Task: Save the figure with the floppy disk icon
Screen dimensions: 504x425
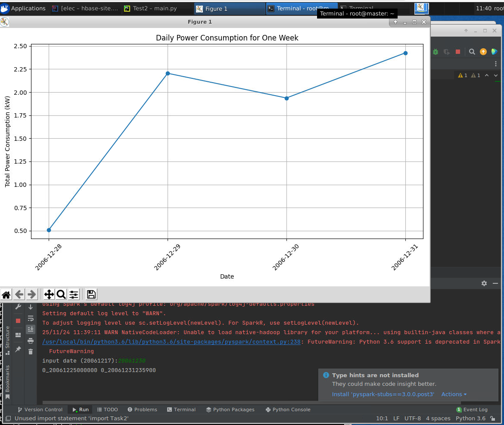Action: (x=91, y=295)
